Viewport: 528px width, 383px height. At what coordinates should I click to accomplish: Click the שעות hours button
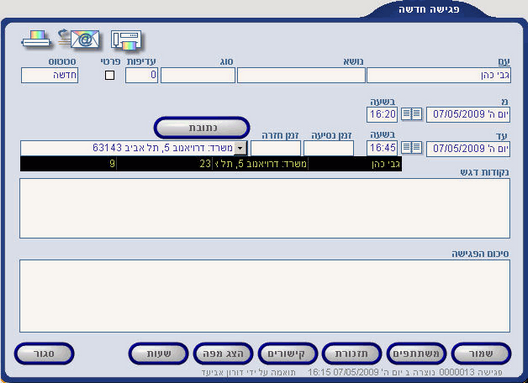coord(158,354)
